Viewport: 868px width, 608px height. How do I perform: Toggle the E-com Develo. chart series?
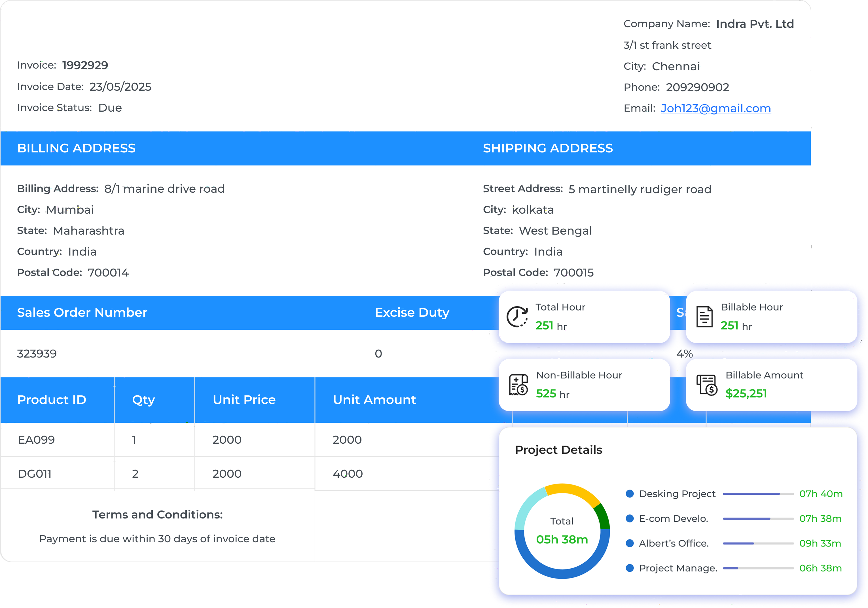click(630, 518)
